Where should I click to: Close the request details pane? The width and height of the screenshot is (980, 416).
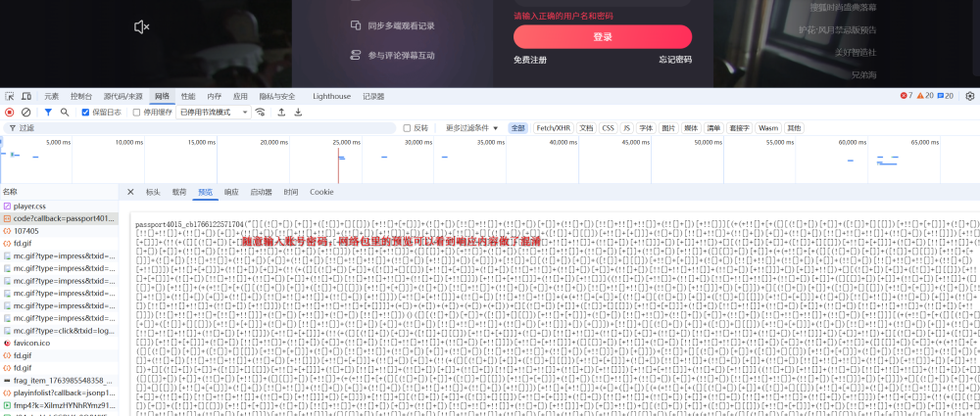tap(130, 192)
